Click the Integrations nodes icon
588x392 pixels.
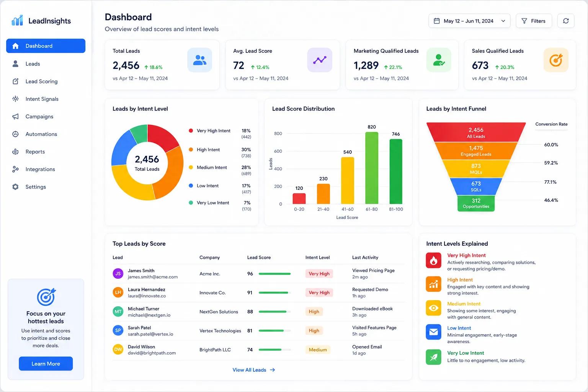tap(15, 169)
